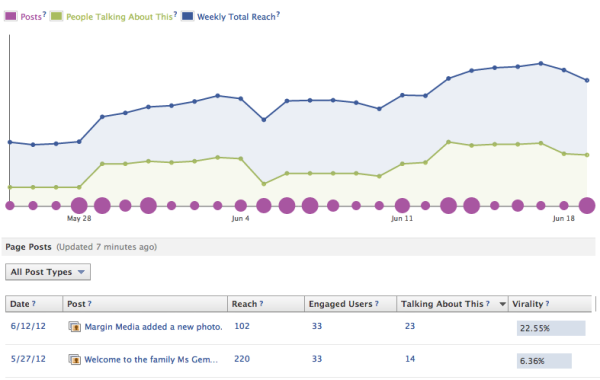Click the 6.36% virality bar
Viewport: 600px width, 380px height.
544,361
